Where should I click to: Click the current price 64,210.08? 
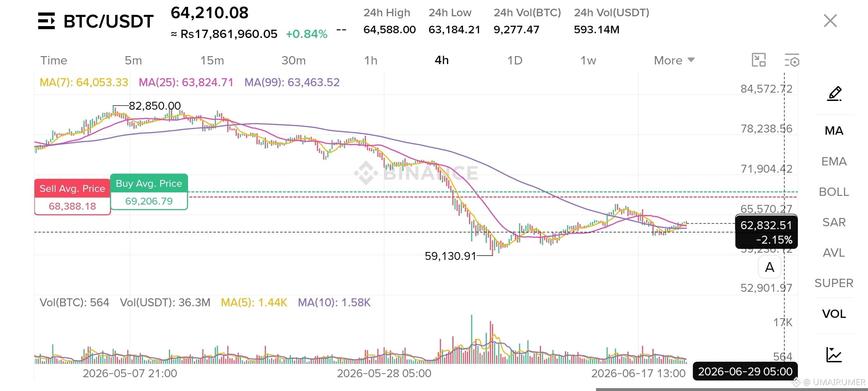pyautogui.click(x=209, y=13)
